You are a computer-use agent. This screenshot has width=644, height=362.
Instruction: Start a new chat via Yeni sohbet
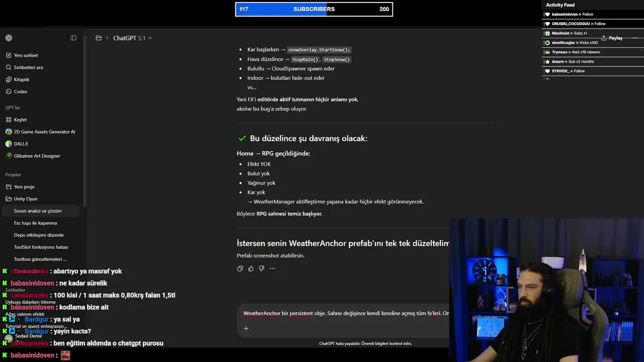pyautogui.click(x=26, y=55)
